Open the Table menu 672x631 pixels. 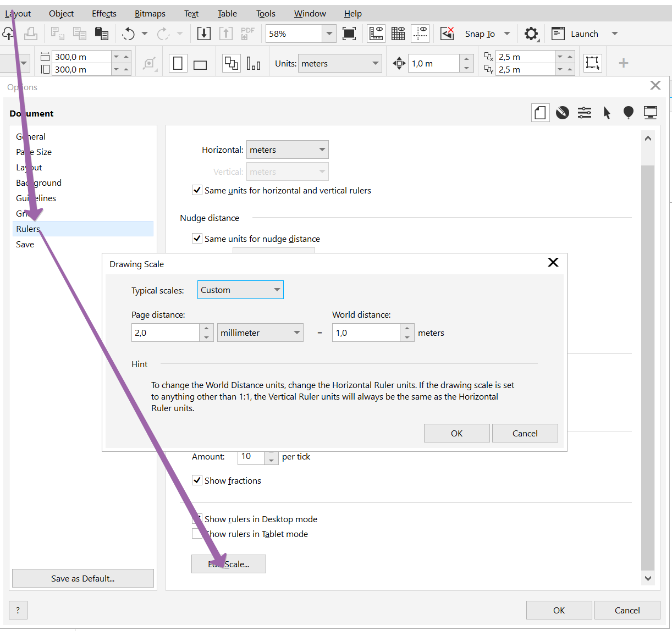point(227,13)
